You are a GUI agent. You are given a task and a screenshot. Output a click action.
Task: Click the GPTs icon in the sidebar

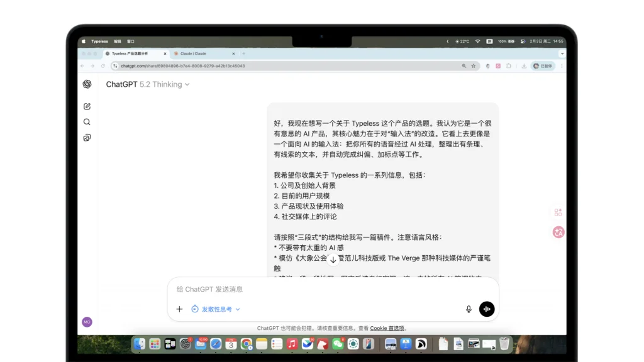tap(87, 138)
